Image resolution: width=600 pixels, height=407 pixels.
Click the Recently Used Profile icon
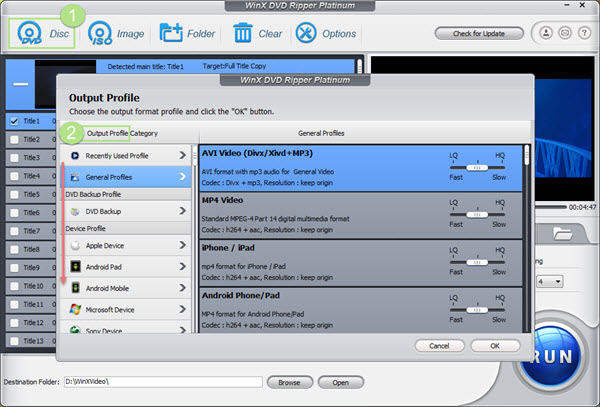(75, 156)
